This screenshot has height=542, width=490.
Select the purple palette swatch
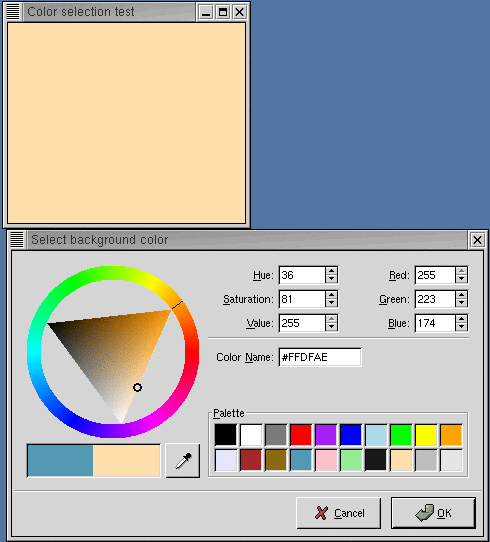[x=326, y=435]
